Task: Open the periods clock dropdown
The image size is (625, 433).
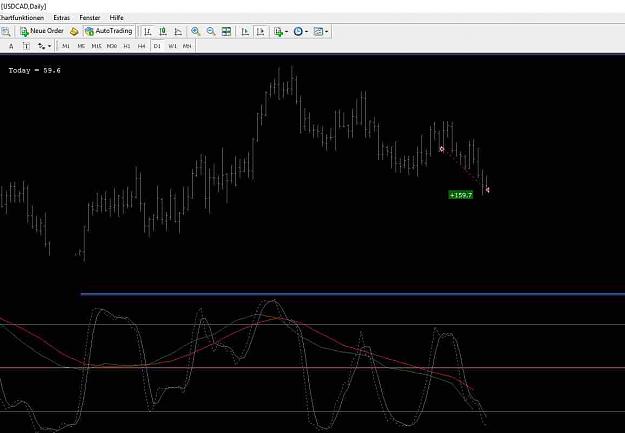Action: (x=301, y=31)
